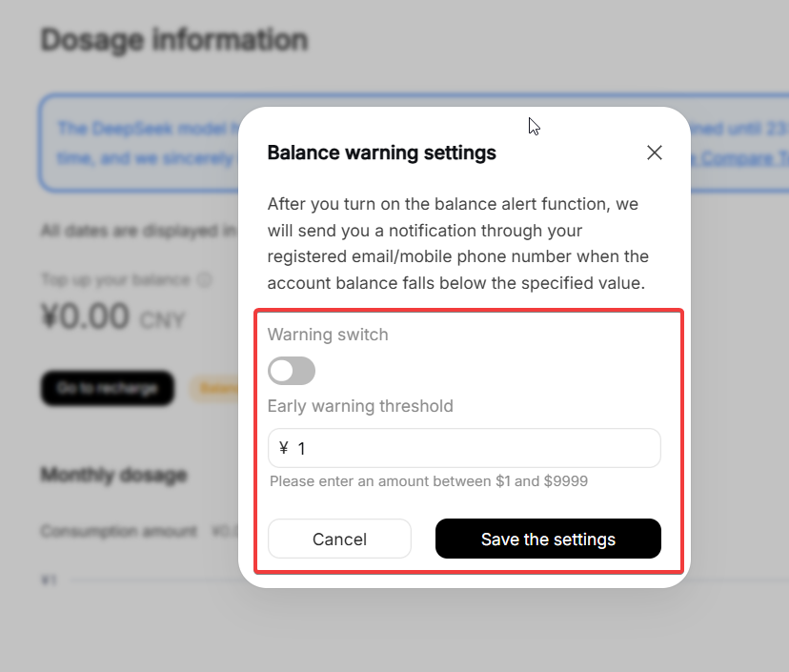
Task: Click the Monthly dosage heading
Action: (x=113, y=475)
